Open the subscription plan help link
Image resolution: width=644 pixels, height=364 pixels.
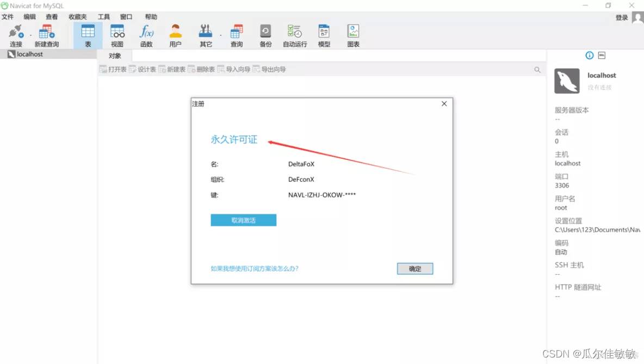tap(255, 269)
